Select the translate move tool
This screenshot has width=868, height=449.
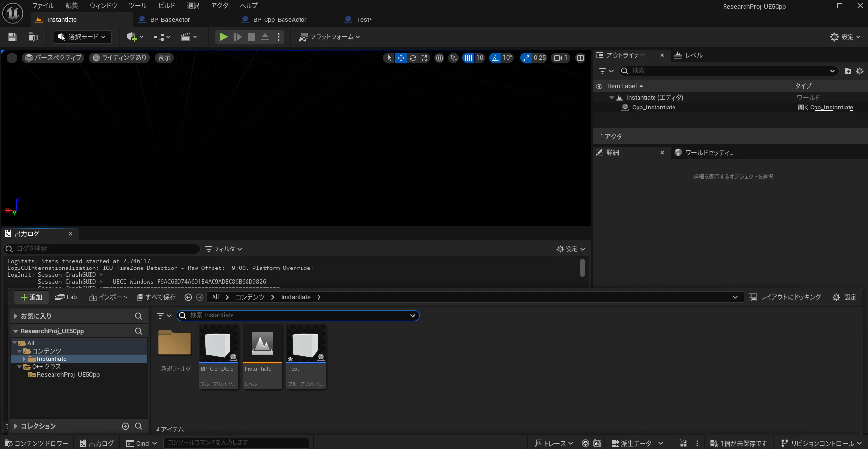pyautogui.click(x=401, y=58)
